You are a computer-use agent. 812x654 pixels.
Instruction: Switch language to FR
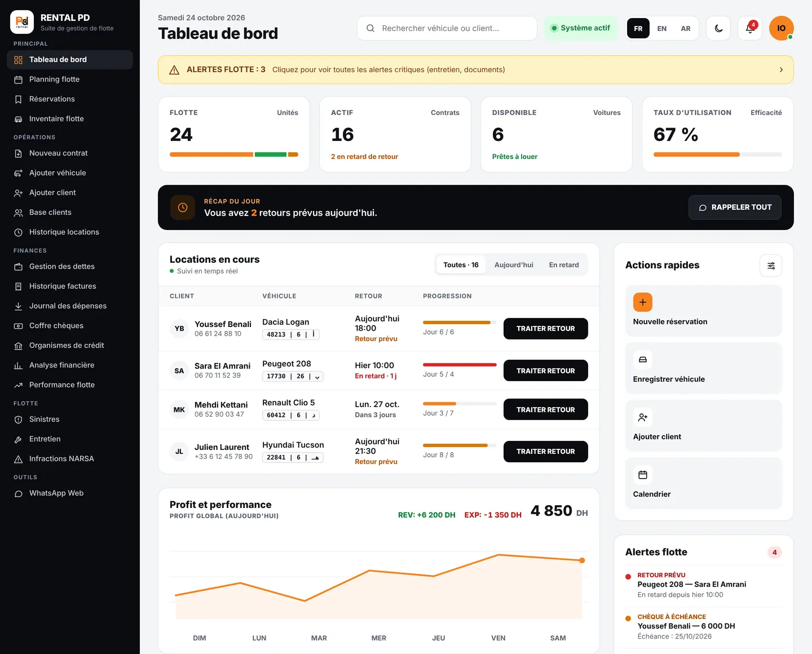638,28
